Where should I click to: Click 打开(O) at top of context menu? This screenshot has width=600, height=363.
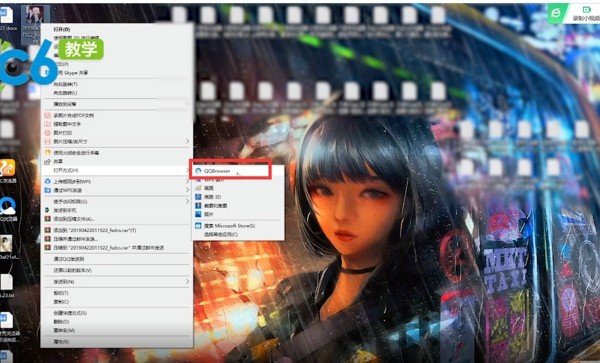click(x=62, y=29)
